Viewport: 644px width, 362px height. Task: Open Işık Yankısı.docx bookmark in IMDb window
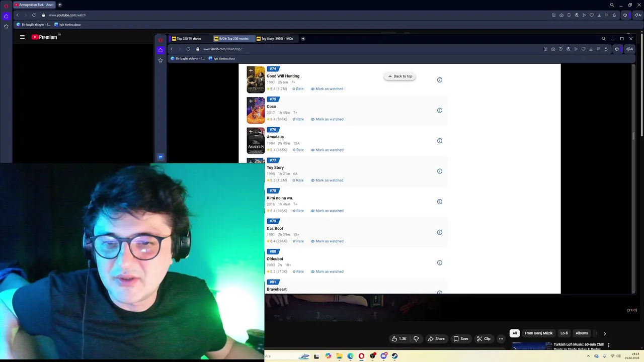[222, 58]
